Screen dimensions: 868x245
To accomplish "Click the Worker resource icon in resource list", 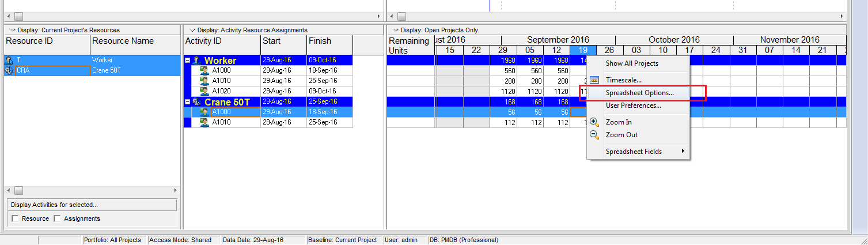I will click(x=9, y=60).
